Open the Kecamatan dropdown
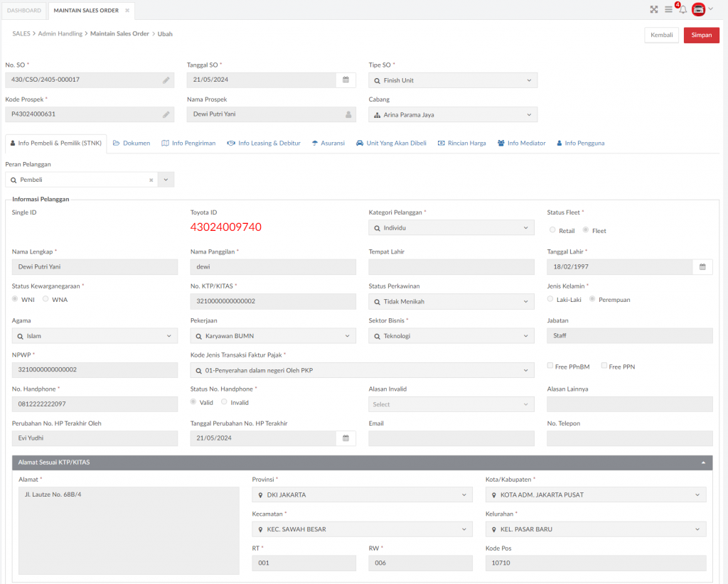This screenshot has width=728, height=584. coord(362,529)
